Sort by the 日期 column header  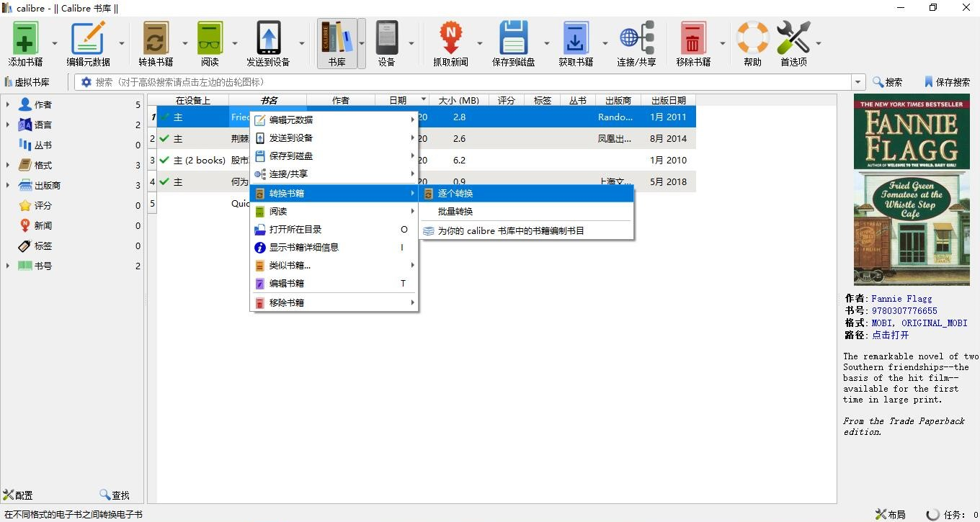pyautogui.click(x=403, y=100)
